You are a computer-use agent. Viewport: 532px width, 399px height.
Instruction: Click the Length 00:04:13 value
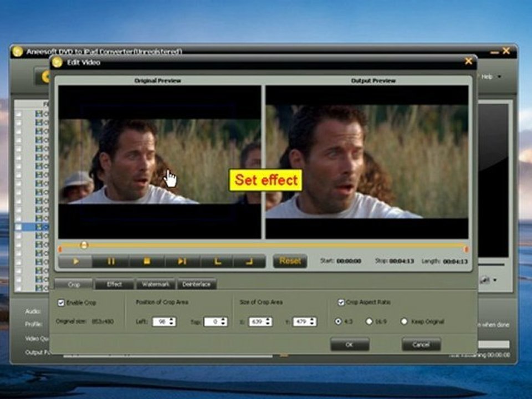456,261
